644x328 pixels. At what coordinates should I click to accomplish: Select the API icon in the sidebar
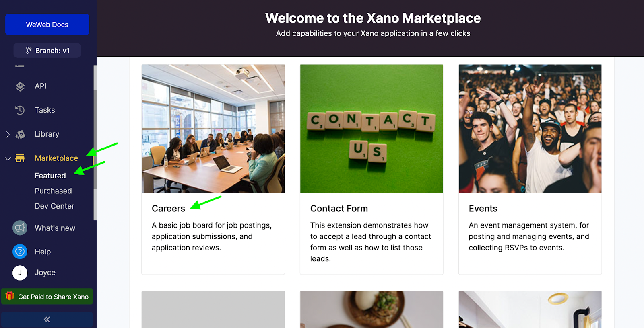(x=20, y=86)
